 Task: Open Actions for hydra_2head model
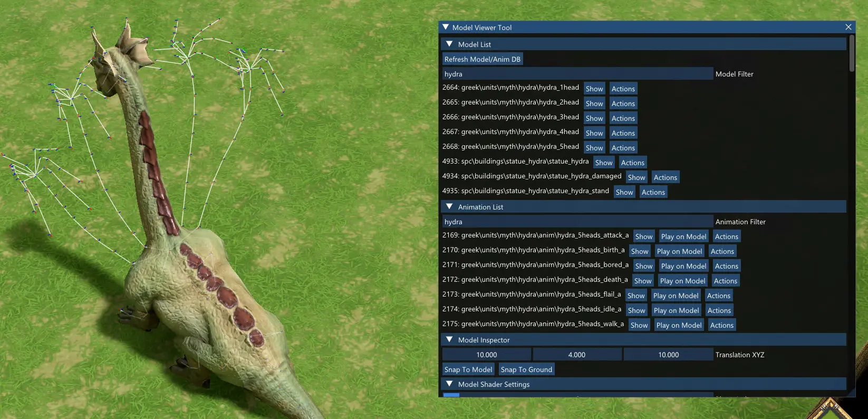pyautogui.click(x=623, y=103)
